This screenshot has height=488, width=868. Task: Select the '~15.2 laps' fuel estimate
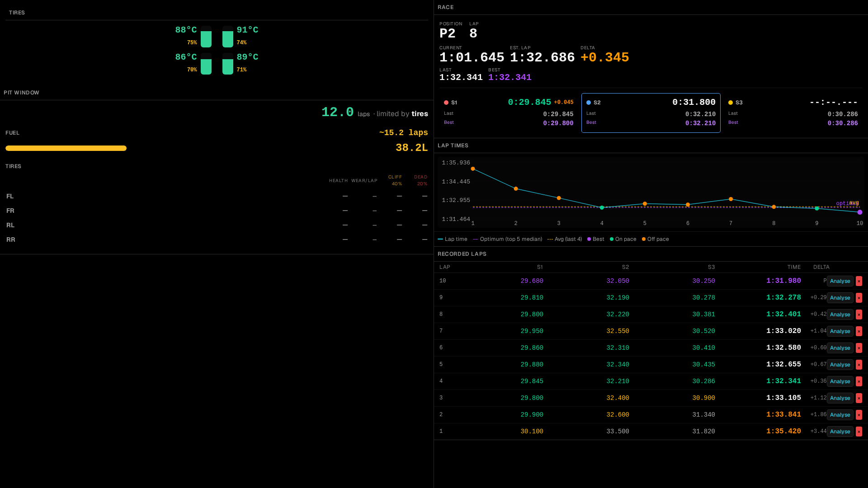click(x=404, y=133)
